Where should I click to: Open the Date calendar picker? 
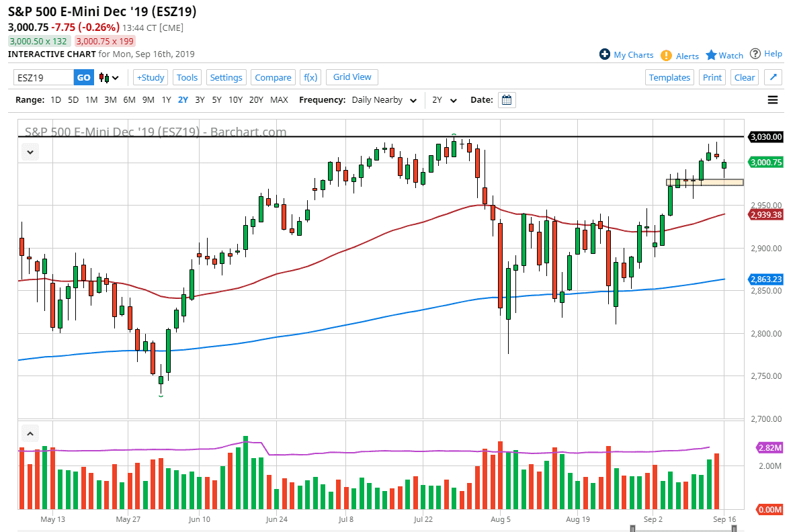click(506, 99)
